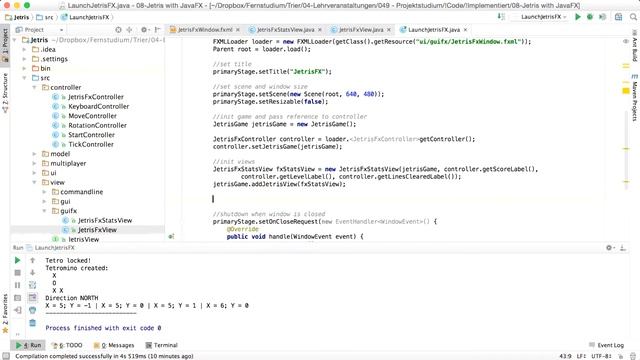The width and height of the screenshot is (640, 360).
Task: Switch to JetrisFxView.java editor tab
Action: (x=360, y=30)
